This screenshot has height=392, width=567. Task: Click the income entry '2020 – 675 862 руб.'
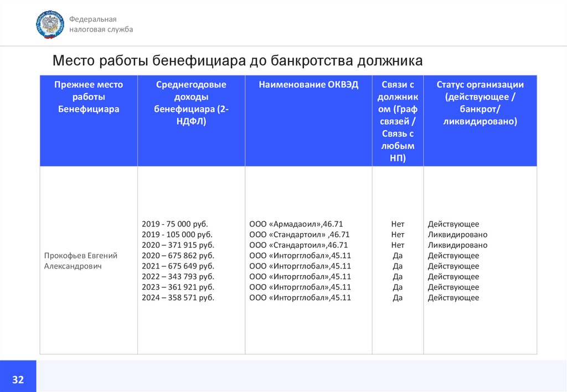coord(178,255)
